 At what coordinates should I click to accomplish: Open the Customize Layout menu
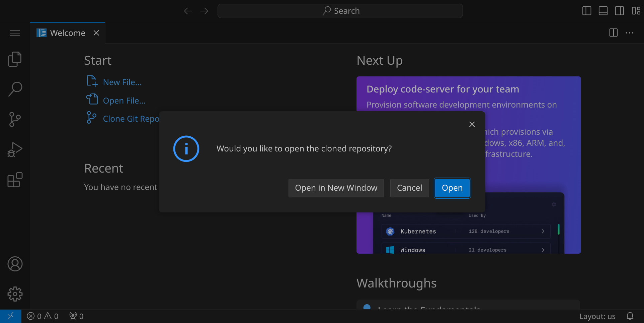tap(636, 11)
